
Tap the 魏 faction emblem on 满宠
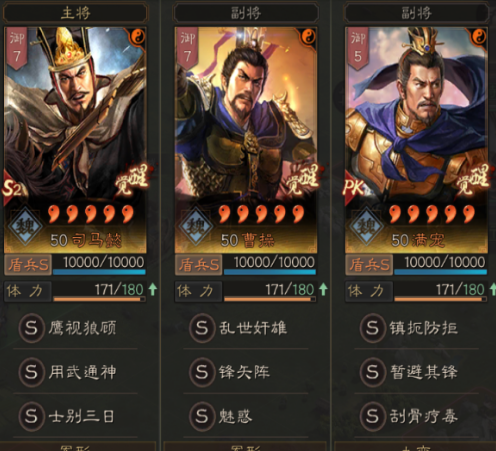coord(367,227)
